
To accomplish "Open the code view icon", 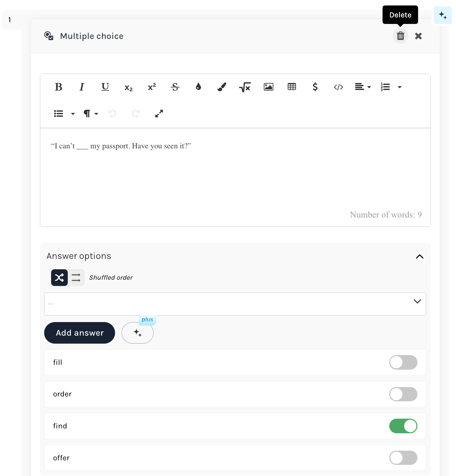I will [x=338, y=87].
